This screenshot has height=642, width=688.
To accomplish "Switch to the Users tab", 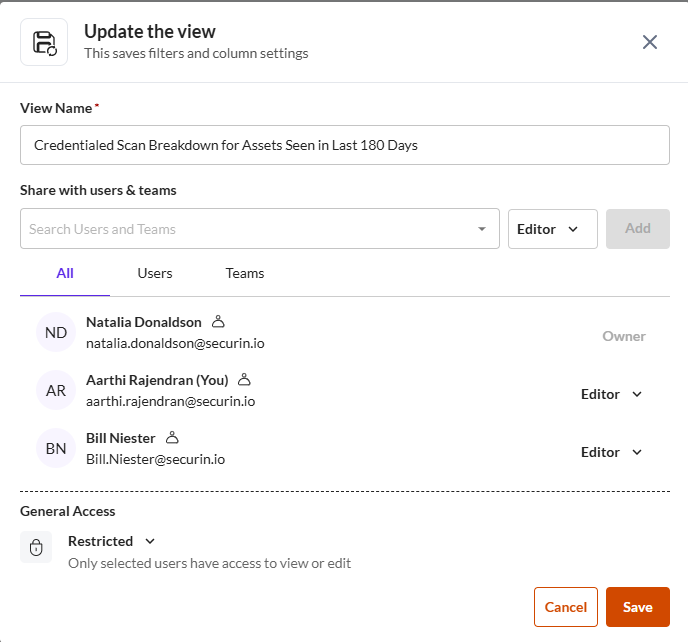I will (154, 273).
